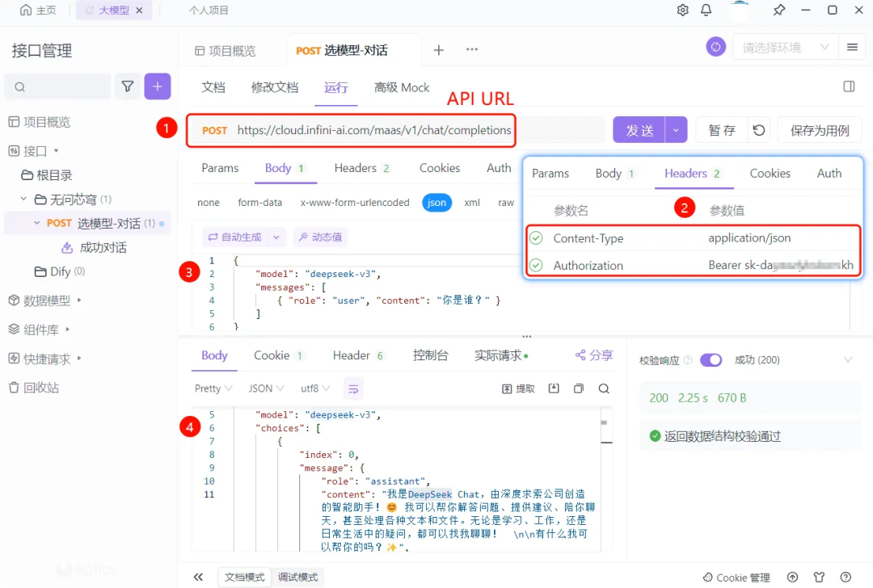
Task: Open the 根目录 folder
Action: pyautogui.click(x=47, y=175)
